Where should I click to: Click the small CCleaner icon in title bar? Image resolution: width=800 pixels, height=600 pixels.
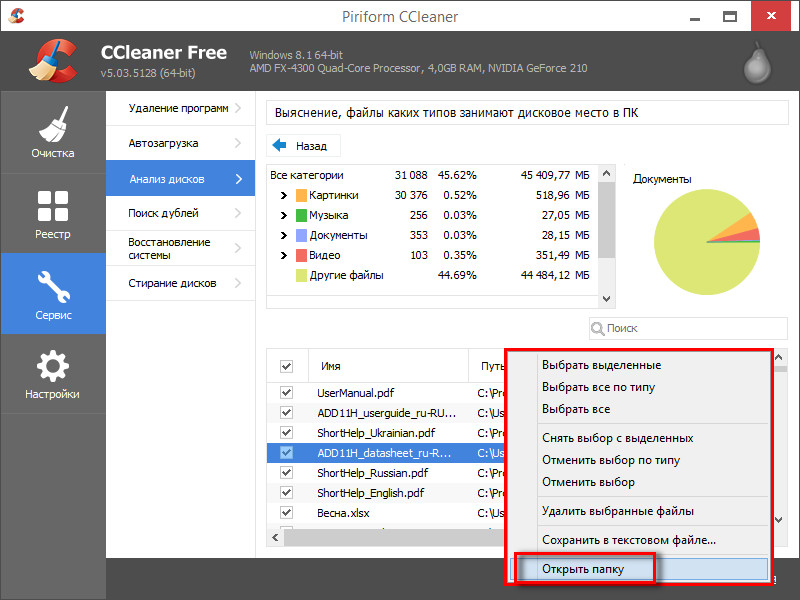click(16, 16)
